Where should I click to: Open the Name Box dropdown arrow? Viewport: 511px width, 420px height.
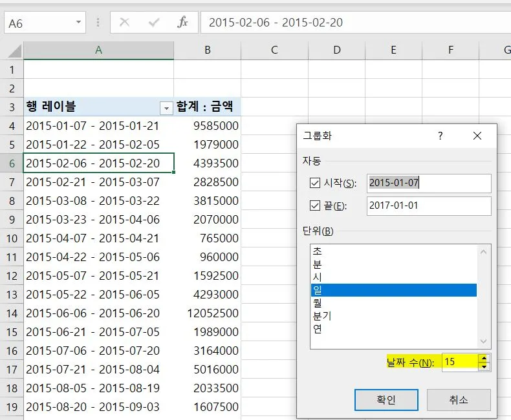[78, 22]
